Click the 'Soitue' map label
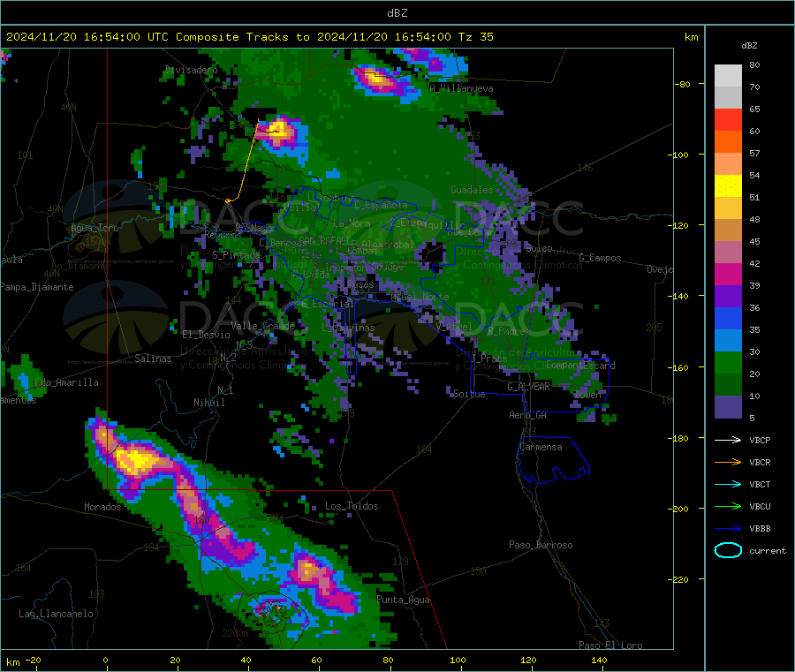 click(469, 394)
